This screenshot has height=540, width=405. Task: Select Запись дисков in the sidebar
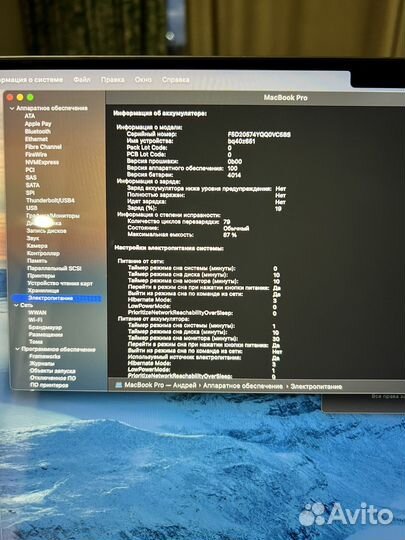click(46, 231)
